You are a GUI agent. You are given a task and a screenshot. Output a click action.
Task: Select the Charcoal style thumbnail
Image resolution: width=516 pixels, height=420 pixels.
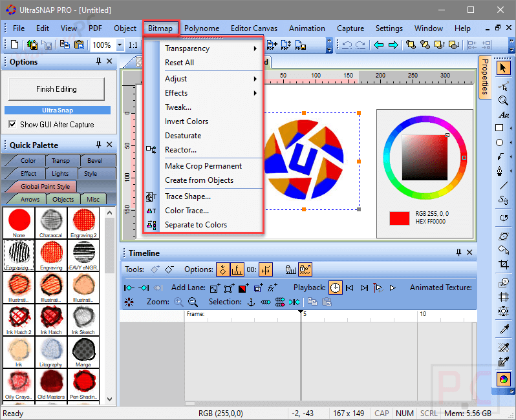point(50,222)
